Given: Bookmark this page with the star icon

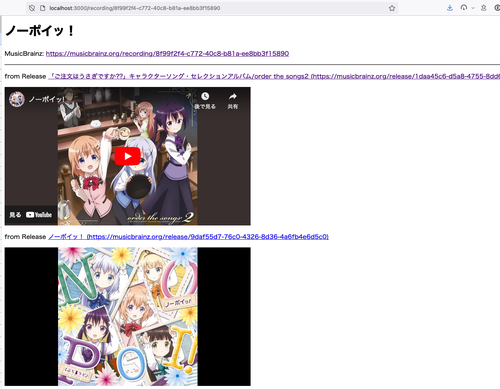Looking at the screenshot, I should (392, 8).
